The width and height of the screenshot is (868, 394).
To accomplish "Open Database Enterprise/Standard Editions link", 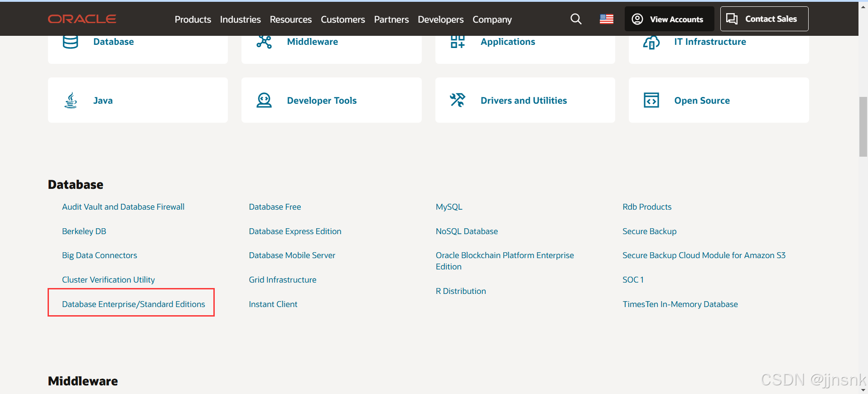I will click(134, 304).
